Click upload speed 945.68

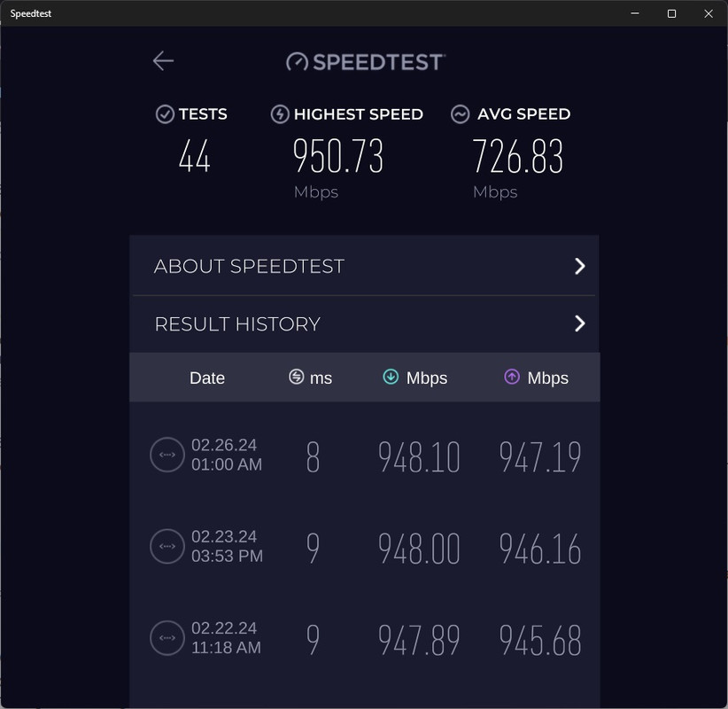click(x=540, y=640)
